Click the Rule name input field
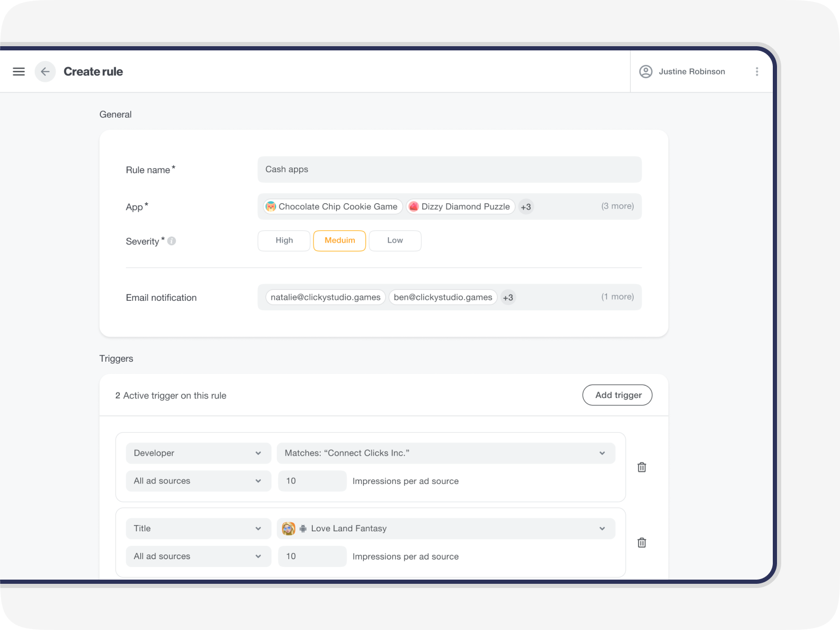Screen dimensions: 840x630 (x=449, y=170)
